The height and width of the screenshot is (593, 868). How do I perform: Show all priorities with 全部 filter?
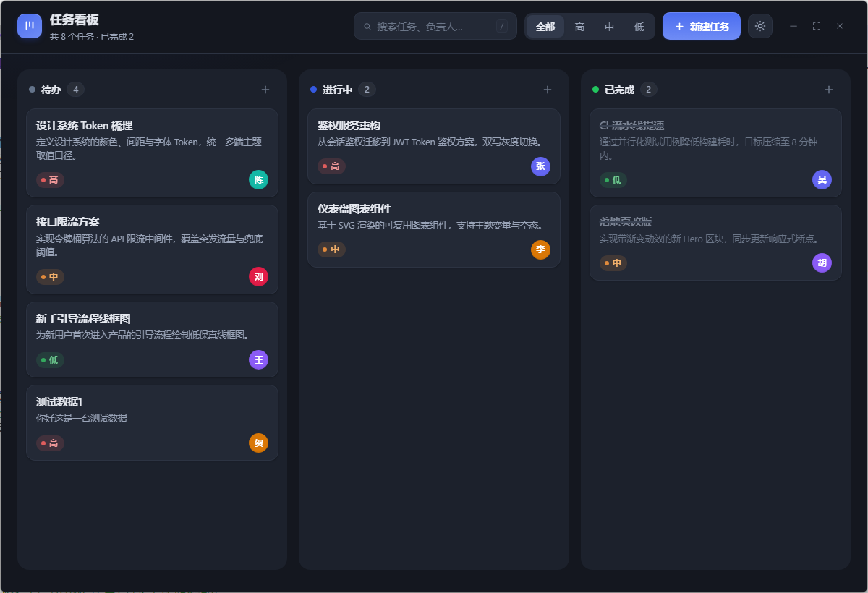pos(545,27)
